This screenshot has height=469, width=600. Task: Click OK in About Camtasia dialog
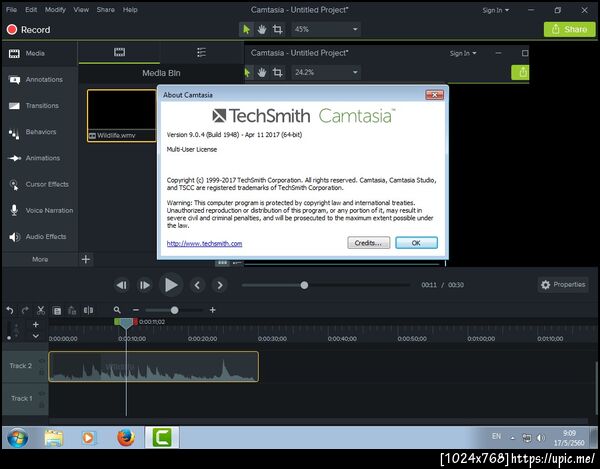(x=416, y=243)
